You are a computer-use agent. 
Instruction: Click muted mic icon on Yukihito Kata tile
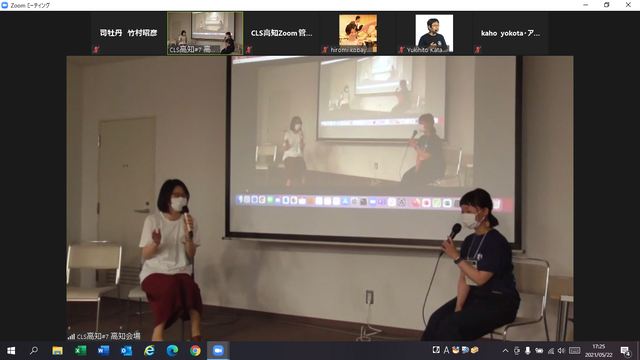[402, 50]
